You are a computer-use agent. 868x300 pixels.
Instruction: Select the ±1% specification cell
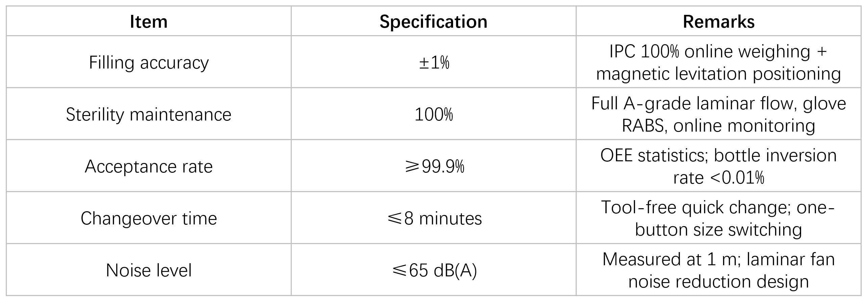(x=433, y=62)
